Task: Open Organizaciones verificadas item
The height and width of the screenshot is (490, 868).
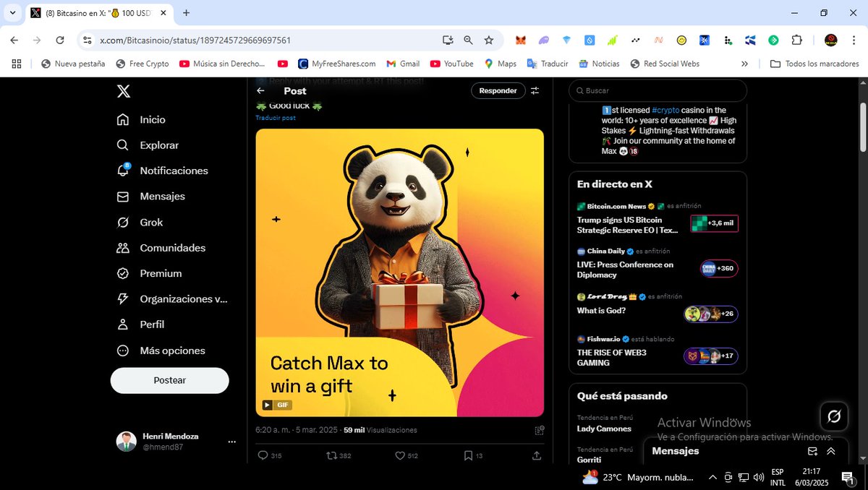Action: (172, 299)
